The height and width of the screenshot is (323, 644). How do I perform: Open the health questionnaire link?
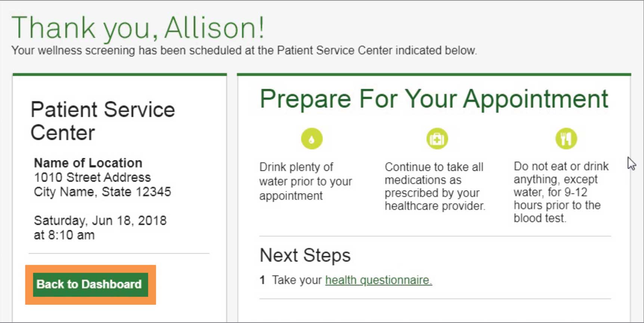(x=378, y=280)
